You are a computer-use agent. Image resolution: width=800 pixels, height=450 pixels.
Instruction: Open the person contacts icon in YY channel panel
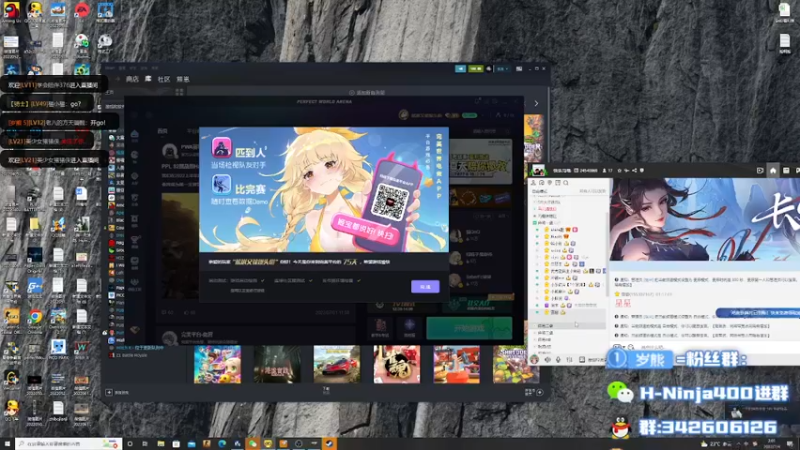tap(534, 183)
